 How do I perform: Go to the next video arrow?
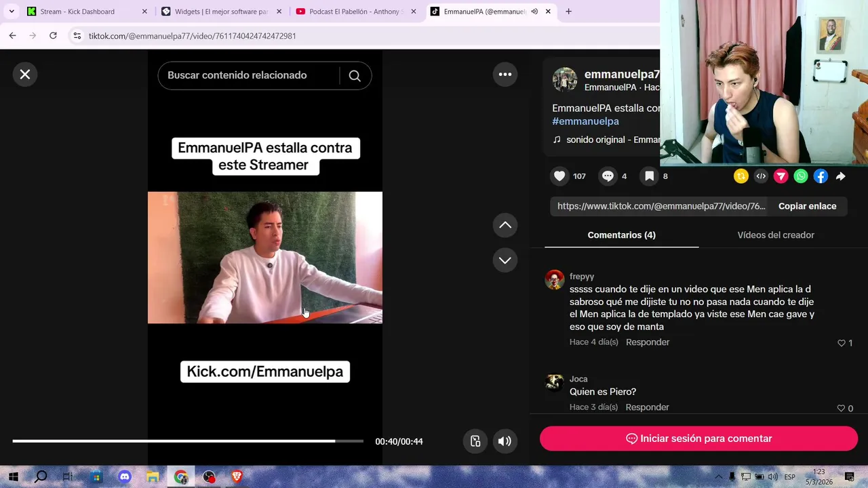click(x=505, y=260)
